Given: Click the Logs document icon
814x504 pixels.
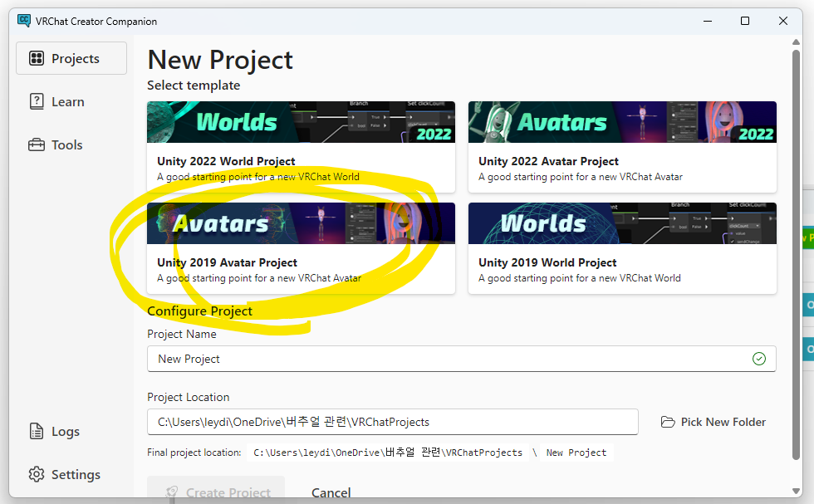Looking at the screenshot, I should 37,431.
